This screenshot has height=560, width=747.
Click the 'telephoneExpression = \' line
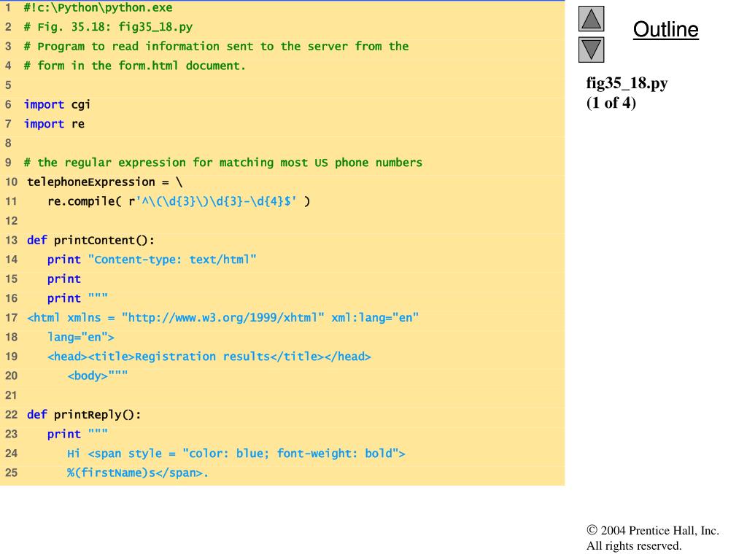[105, 182]
